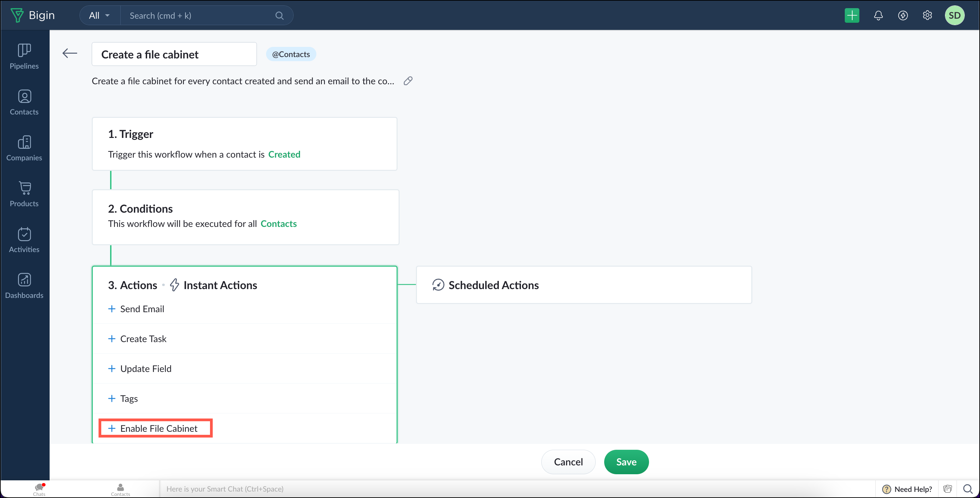Open Products from the sidebar
980x498 pixels.
pyautogui.click(x=24, y=194)
